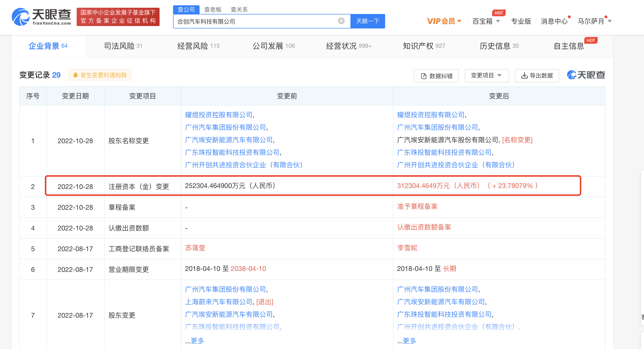Open 广东珠投智能科技投资有限公司 link in row 1 变更后
644x349 pixels.
pyautogui.click(x=444, y=152)
